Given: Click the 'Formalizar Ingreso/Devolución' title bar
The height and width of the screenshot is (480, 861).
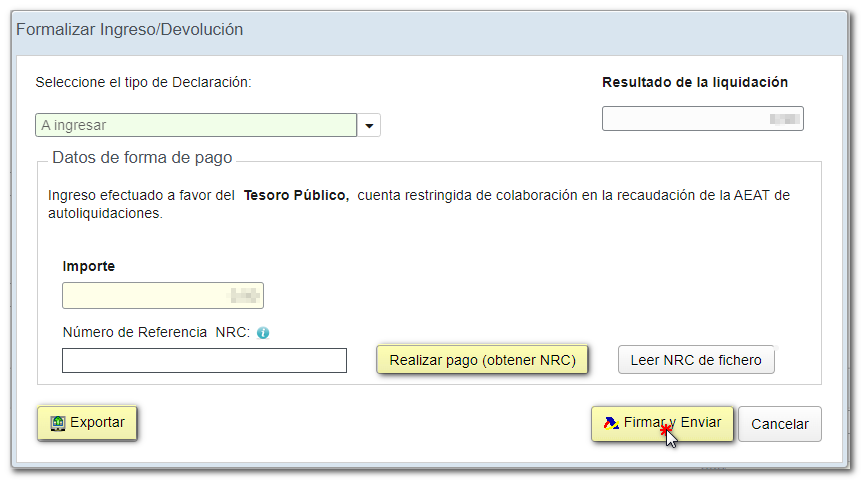Looking at the screenshot, I should coord(130,30).
